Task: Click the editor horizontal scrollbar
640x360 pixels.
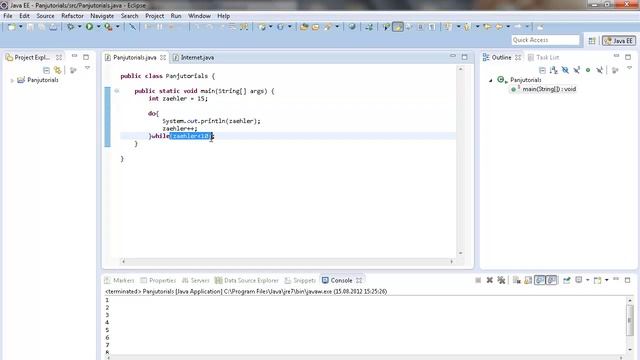Action: coord(287,261)
